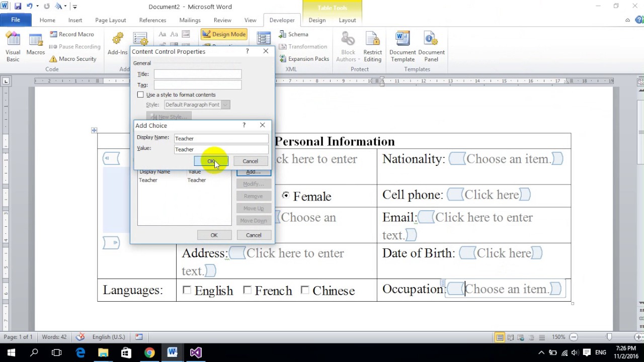This screenshot has width=644, height=362.
Task: Open the XML Schema dialog
Action: [x=293, y=34]
